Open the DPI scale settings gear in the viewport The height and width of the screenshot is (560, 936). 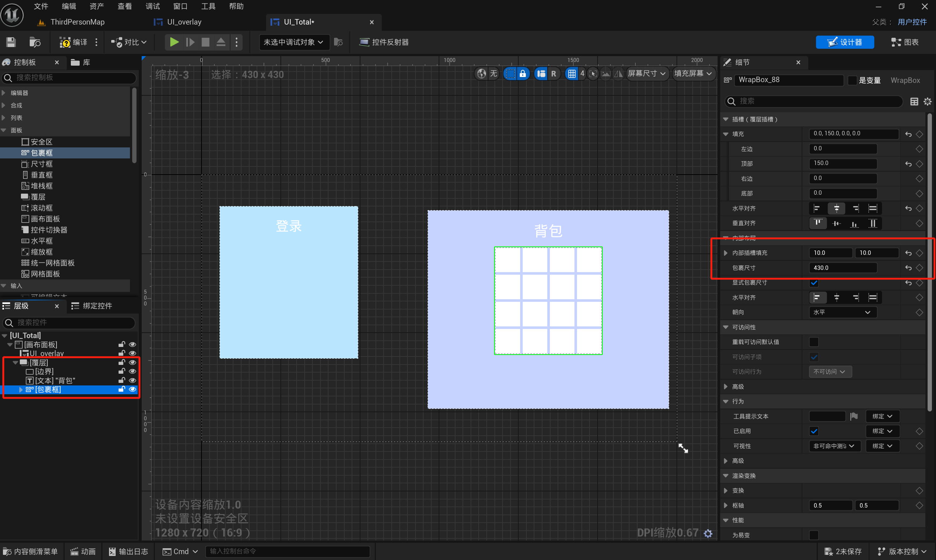[708, 533]
